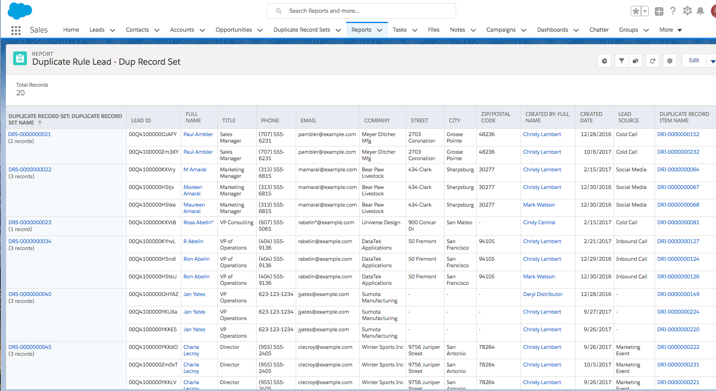
Task: Expand the More navigation menu
Action: pos(670,30)
